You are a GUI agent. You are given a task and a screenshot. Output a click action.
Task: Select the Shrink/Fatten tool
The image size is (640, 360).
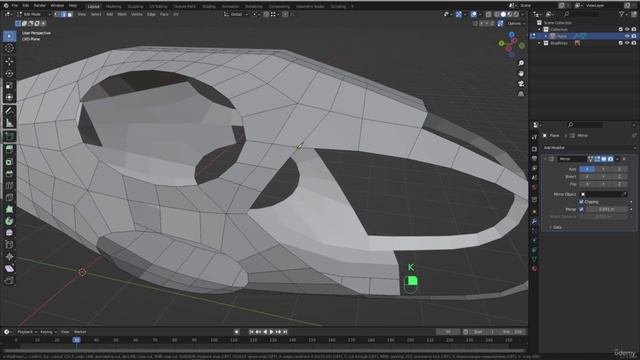(x=9, y=257)
